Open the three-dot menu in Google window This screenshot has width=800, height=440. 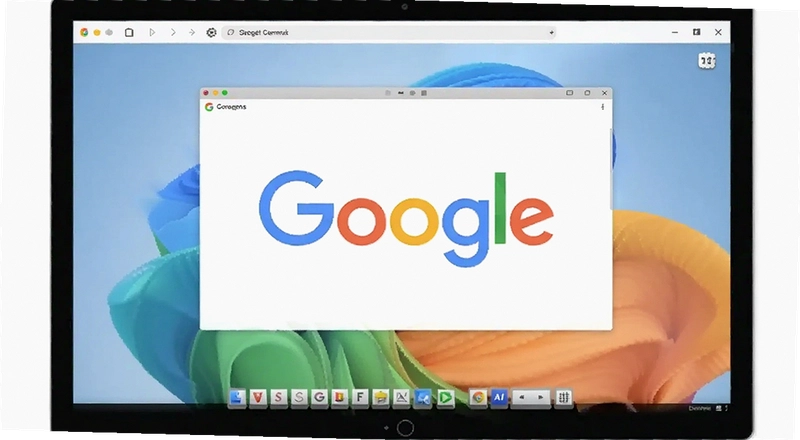tap(603, 107)
